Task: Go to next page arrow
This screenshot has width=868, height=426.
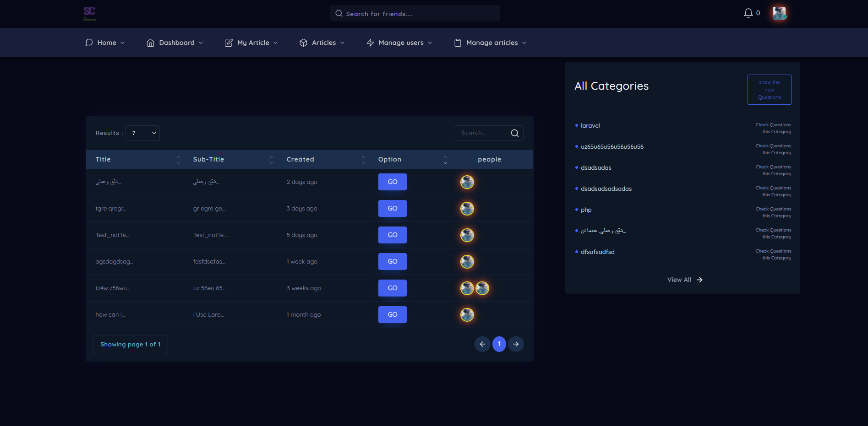Action: pos(516,344)
